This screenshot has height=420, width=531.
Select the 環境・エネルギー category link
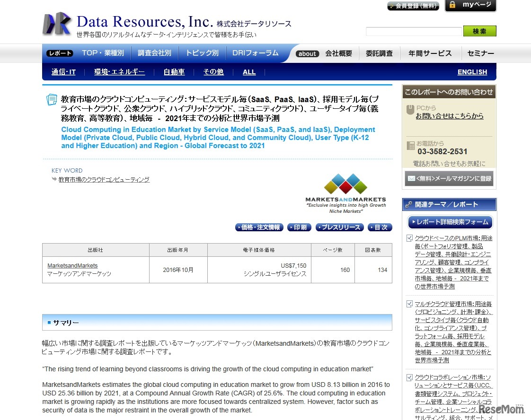119,72
